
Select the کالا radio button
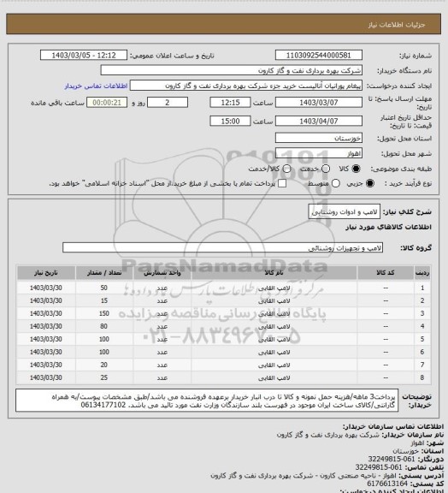[356, 169]
